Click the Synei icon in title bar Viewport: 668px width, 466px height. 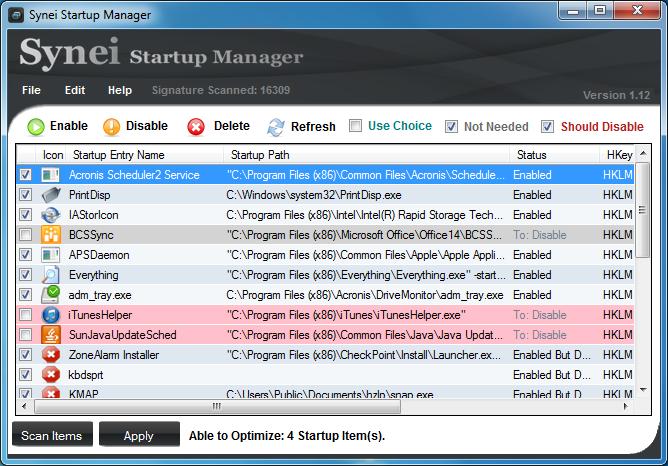(16, 15)
